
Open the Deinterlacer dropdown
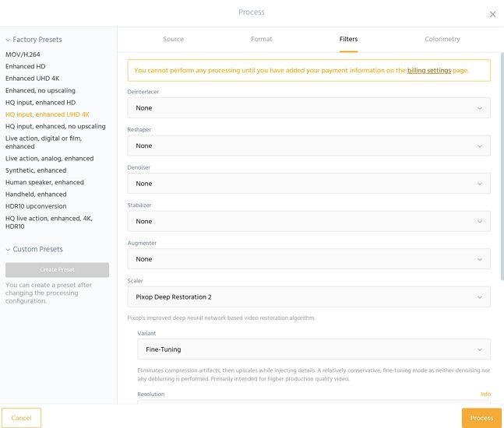(308, 108)
